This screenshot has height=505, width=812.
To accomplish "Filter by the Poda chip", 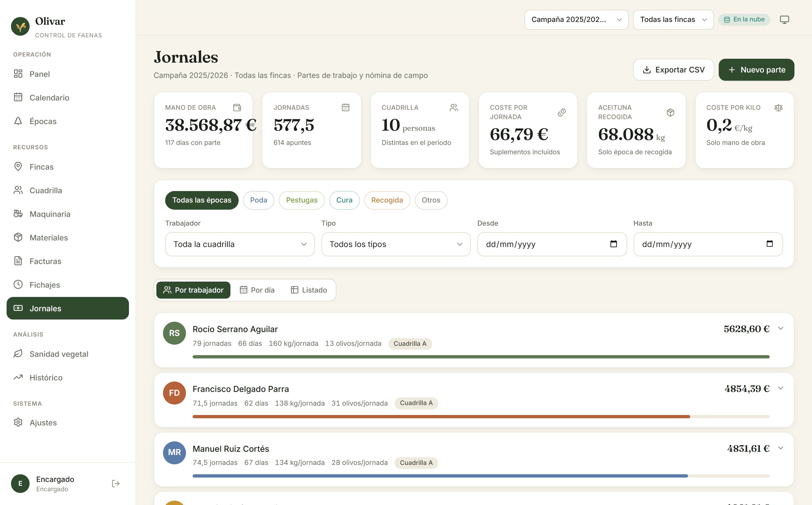I will 259,200.
